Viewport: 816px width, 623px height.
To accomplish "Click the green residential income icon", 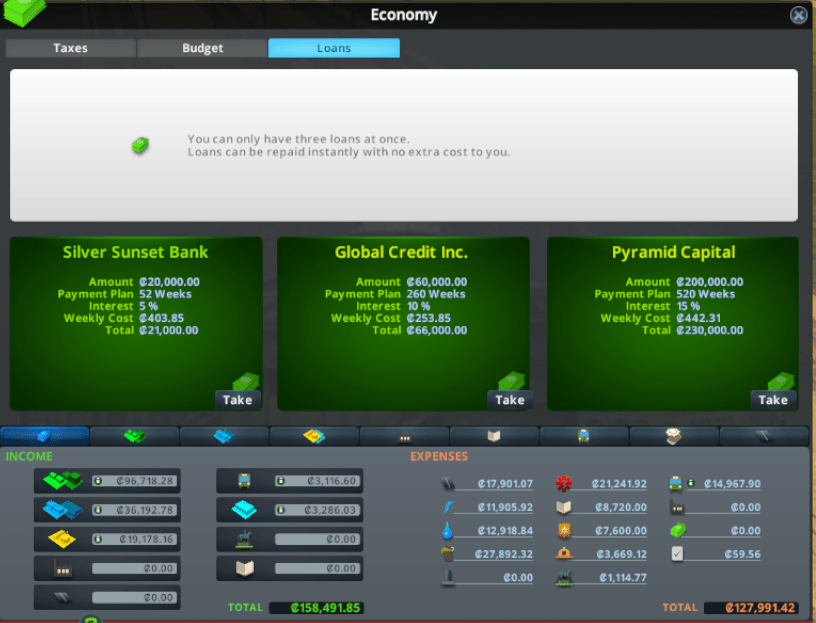I will [63, 480].
